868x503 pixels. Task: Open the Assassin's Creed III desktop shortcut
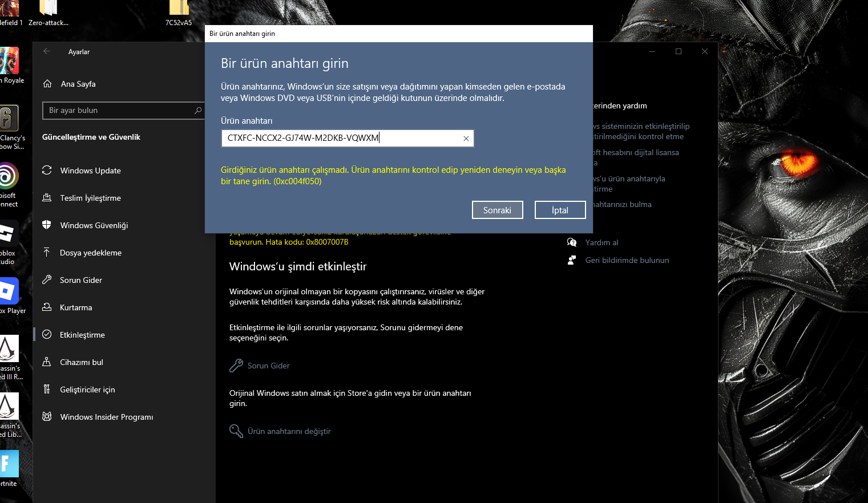click(11, 358)
